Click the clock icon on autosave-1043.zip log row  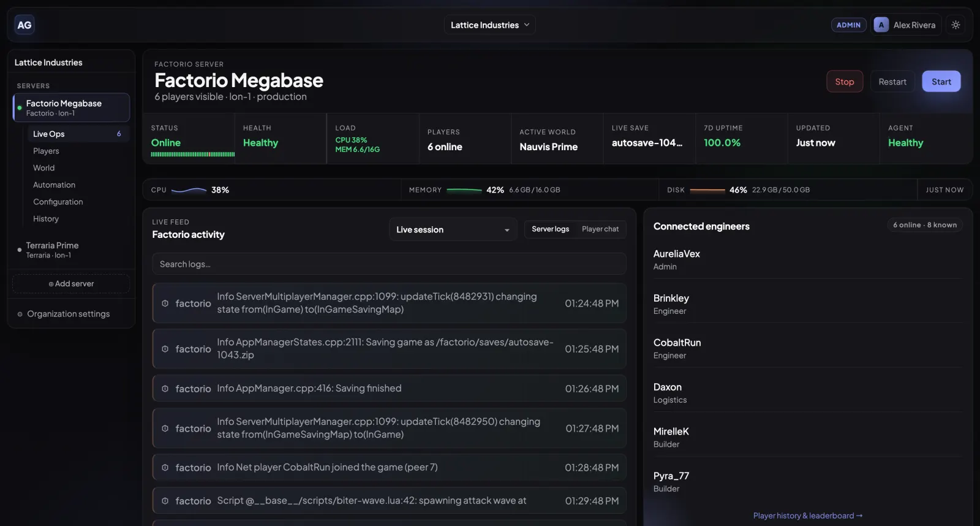(165, 349)
